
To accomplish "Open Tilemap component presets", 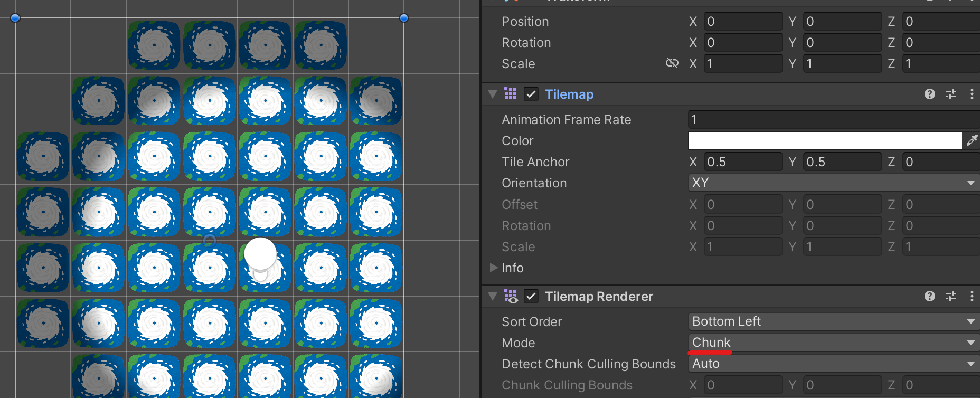I will (951, 94).
